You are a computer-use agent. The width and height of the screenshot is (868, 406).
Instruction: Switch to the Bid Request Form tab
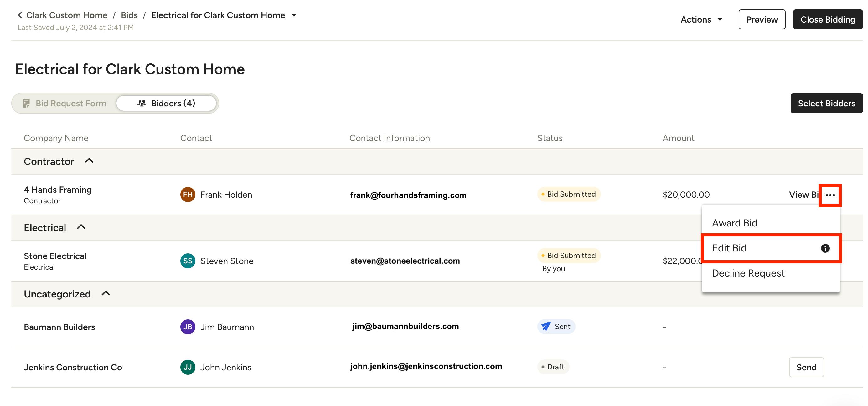pyautogui.click(x=65, y=103)
